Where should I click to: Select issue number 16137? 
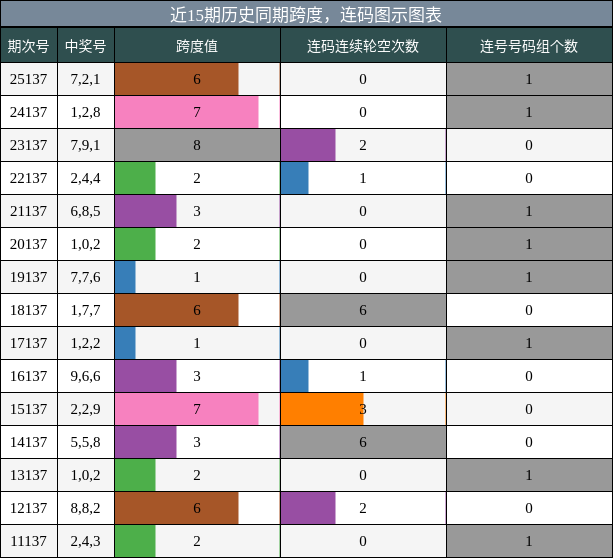click(x=29, y=376)
